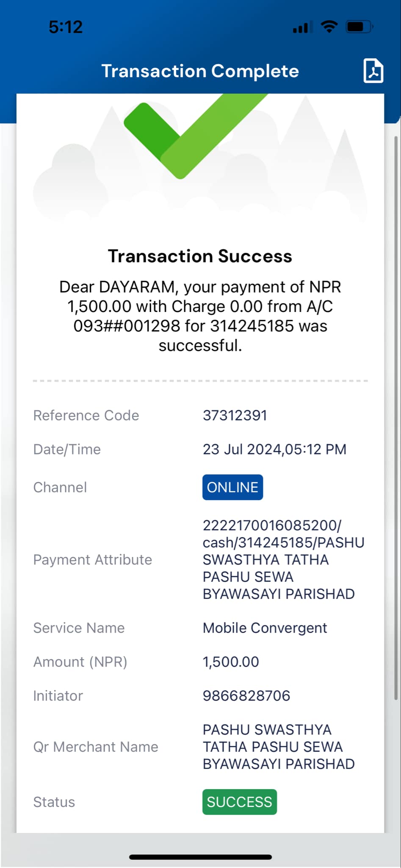Viewport: 401px width, 868px height.
Task: Tap the PDF export icon
Action: (x=373, y=71)
